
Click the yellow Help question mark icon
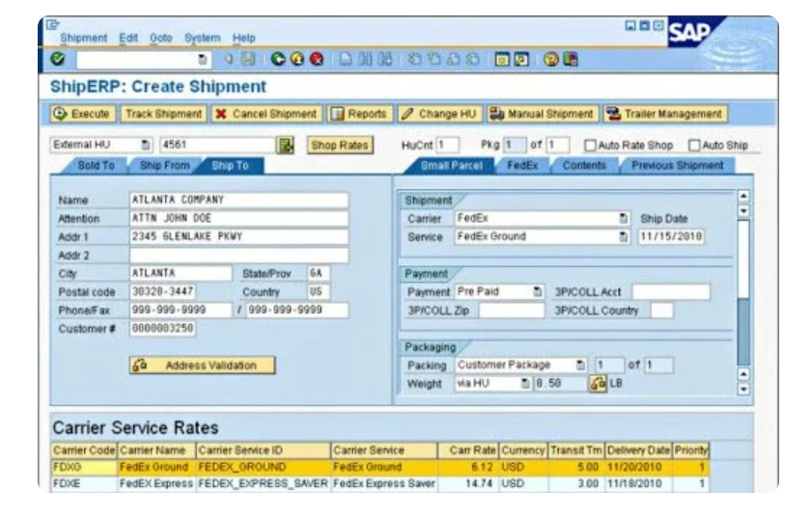click(x=551, y=59)
